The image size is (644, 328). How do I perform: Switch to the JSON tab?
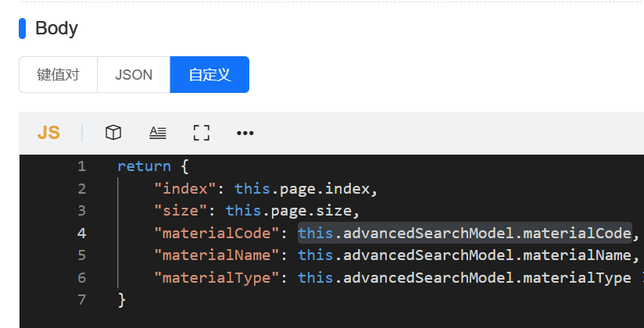pos(134,75)
